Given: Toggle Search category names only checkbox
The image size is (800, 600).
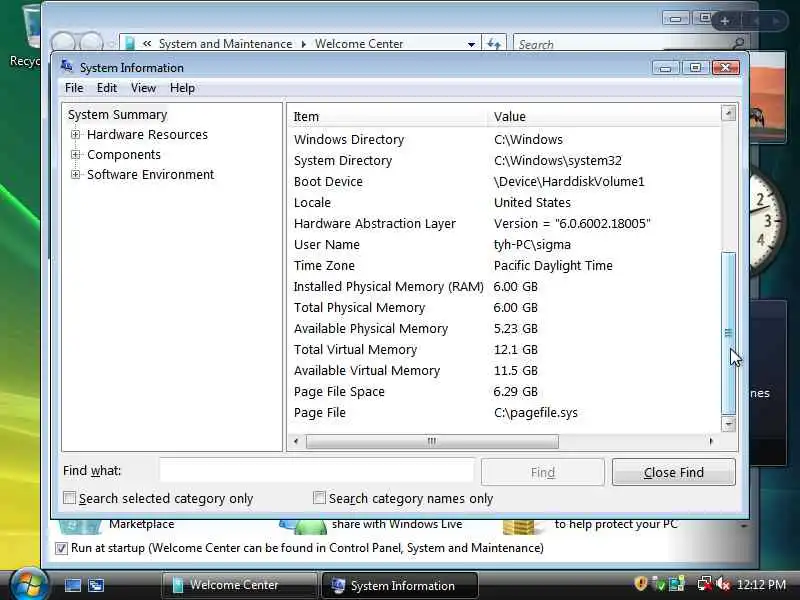Looking at the screenshot, I should coord(319,497).
